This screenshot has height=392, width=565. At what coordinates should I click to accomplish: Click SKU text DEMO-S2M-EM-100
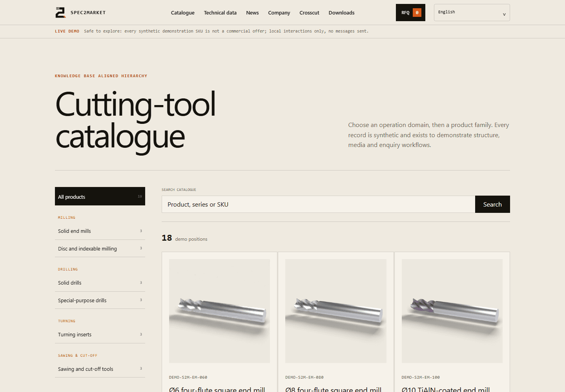click(421, 377)
